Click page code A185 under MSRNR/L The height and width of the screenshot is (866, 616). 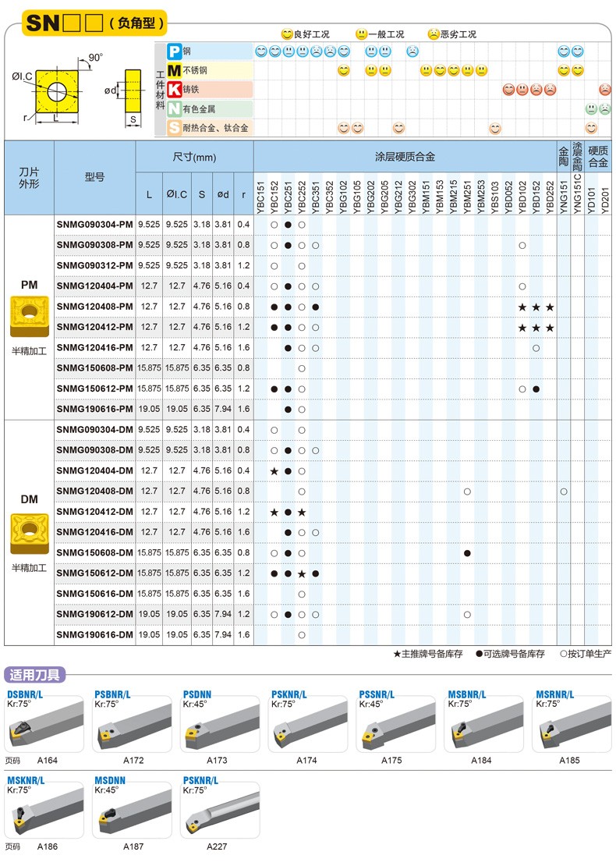tap(570, 761)
